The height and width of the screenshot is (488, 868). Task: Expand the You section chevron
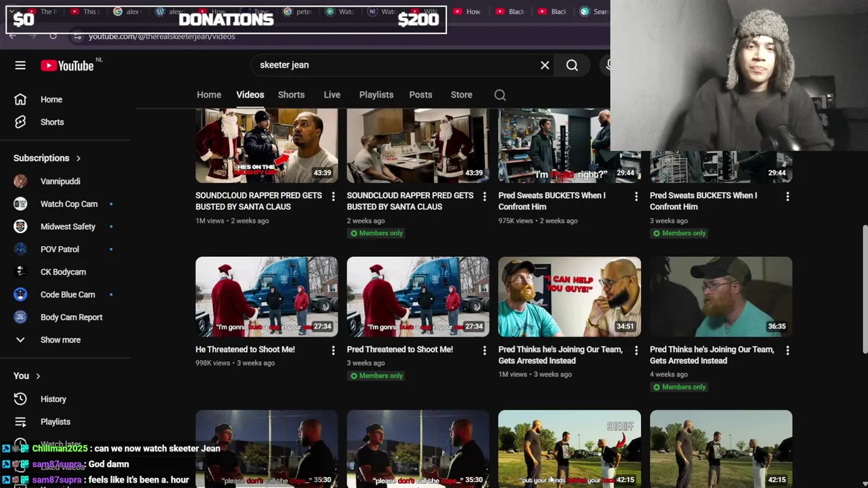point(38,375)
